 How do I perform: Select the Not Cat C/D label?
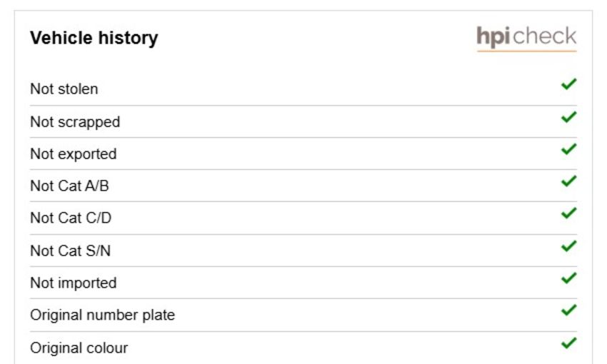[x=71, y=218]
